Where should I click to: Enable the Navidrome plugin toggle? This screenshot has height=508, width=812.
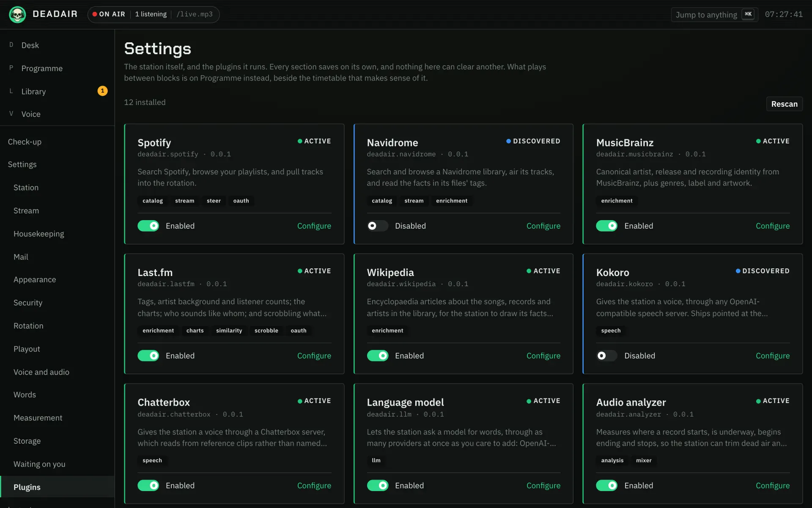378,226
